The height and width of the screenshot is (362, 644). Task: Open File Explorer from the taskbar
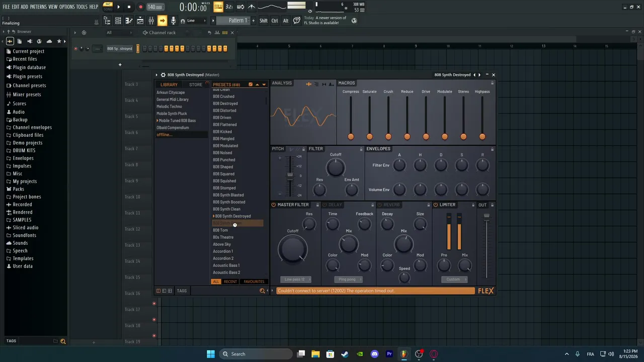click(315, 354)
